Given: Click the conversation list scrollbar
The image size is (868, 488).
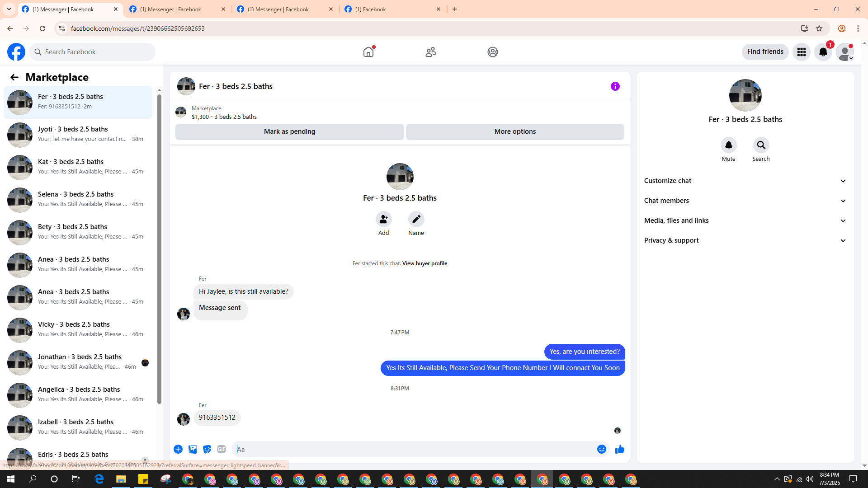Looking at the screenshot, I should 159,249.
